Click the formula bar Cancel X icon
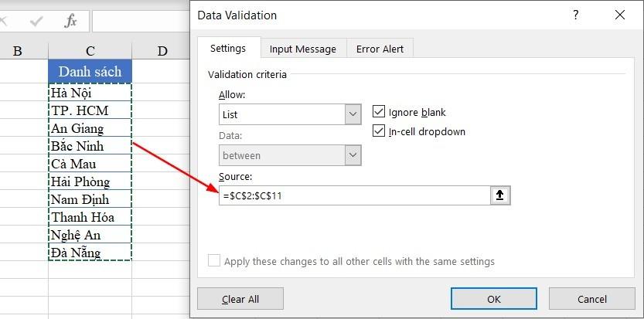 [x=6, y=21]
